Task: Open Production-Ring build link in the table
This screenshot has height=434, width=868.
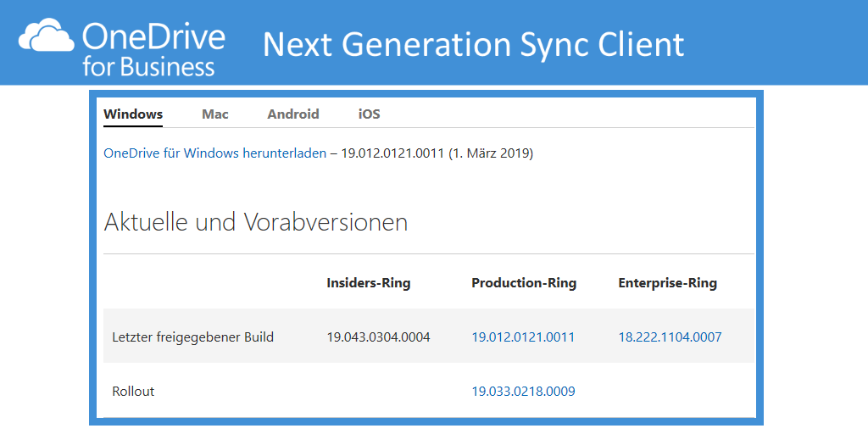Action: click(x=523, y=337)
